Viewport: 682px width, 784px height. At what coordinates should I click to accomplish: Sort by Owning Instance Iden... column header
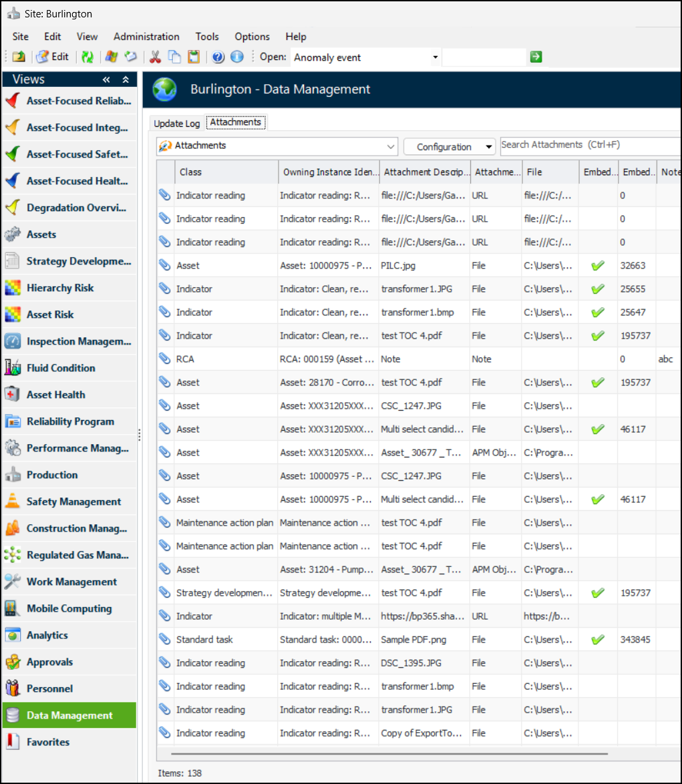[329, 172]
